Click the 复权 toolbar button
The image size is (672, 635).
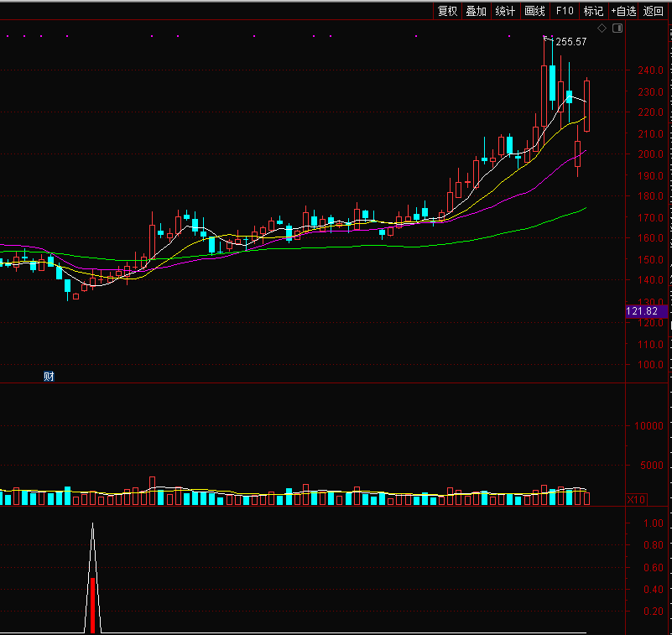(447, 11)
